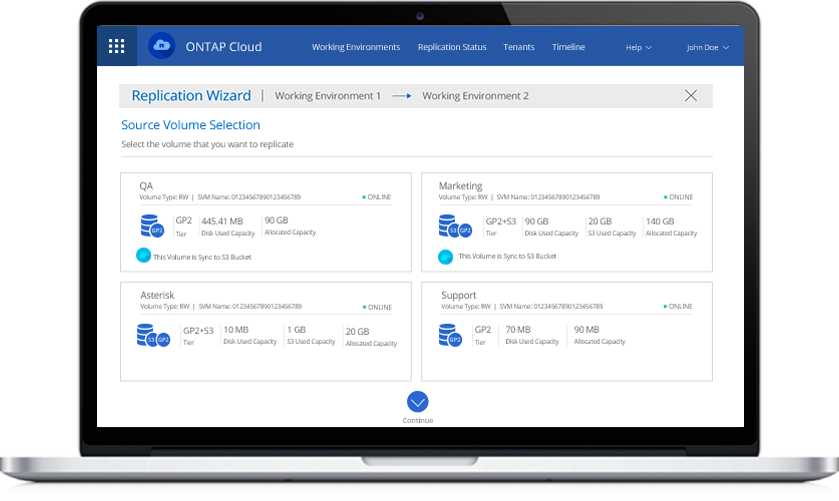Click Support's 90 MB allocated capacity

[x=586, y=330]
